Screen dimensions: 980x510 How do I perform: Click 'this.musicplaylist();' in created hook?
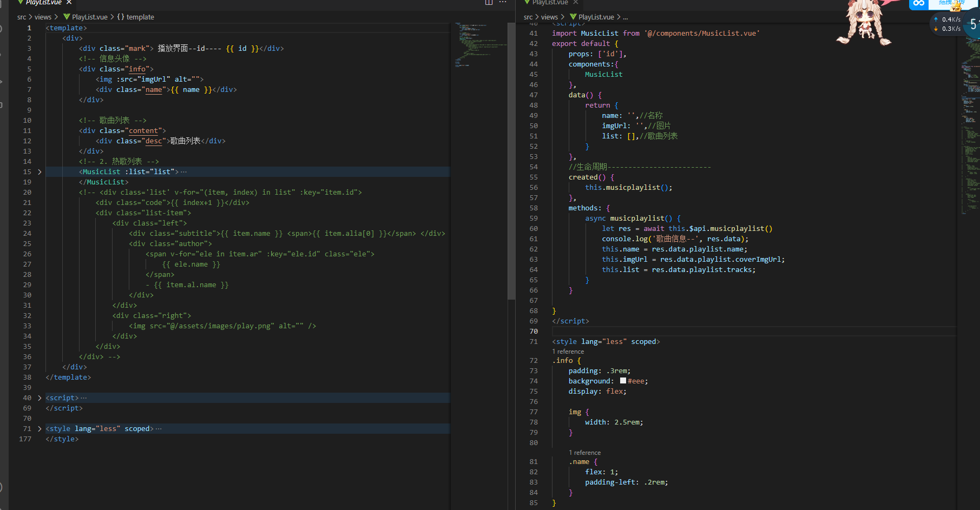point(629,188)
